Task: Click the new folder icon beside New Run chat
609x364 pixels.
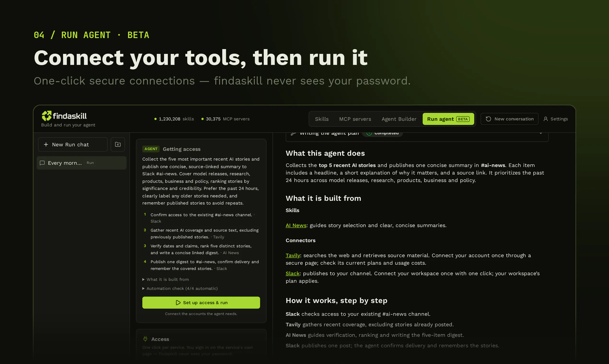Action: coord(118,144)
